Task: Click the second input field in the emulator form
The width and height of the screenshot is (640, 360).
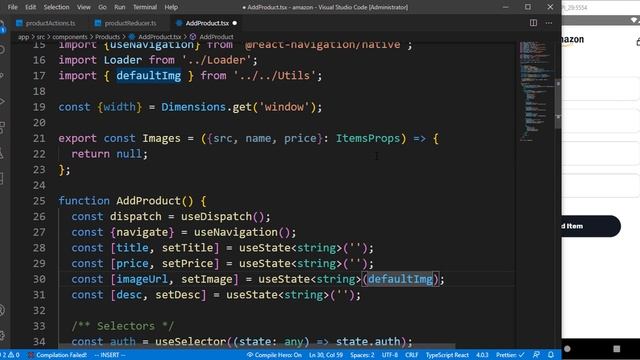Action: coord(600,120)
